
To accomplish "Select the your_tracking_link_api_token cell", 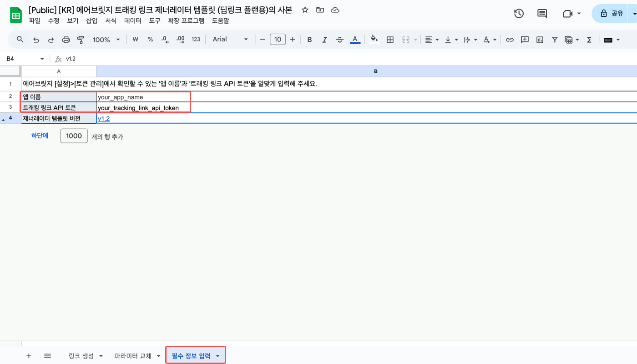I will coord(366,107).
